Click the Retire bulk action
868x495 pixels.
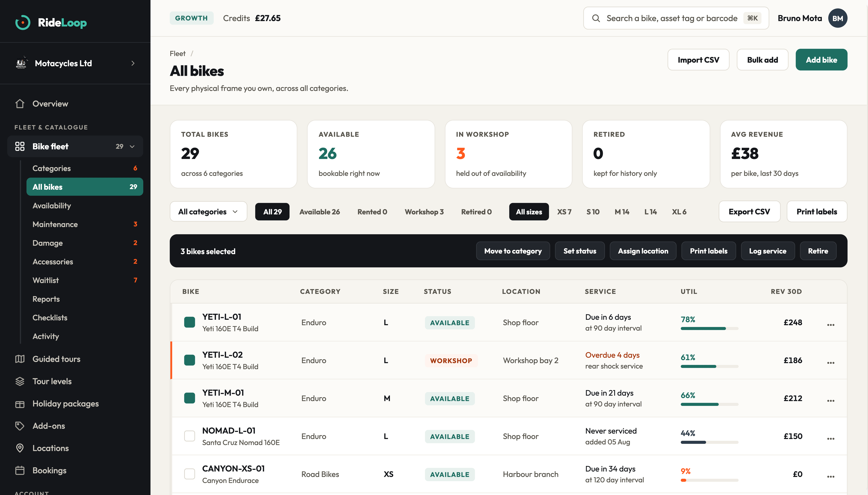(818, 251)
